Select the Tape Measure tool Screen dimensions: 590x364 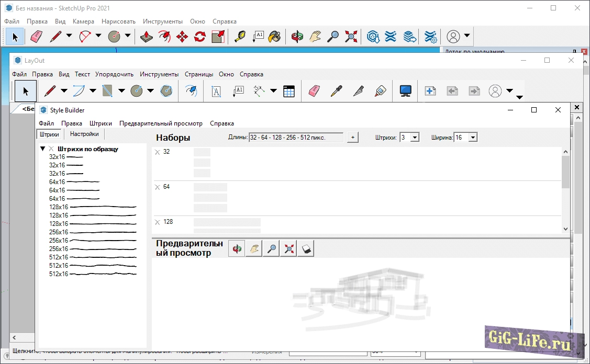tap(240, 37)
